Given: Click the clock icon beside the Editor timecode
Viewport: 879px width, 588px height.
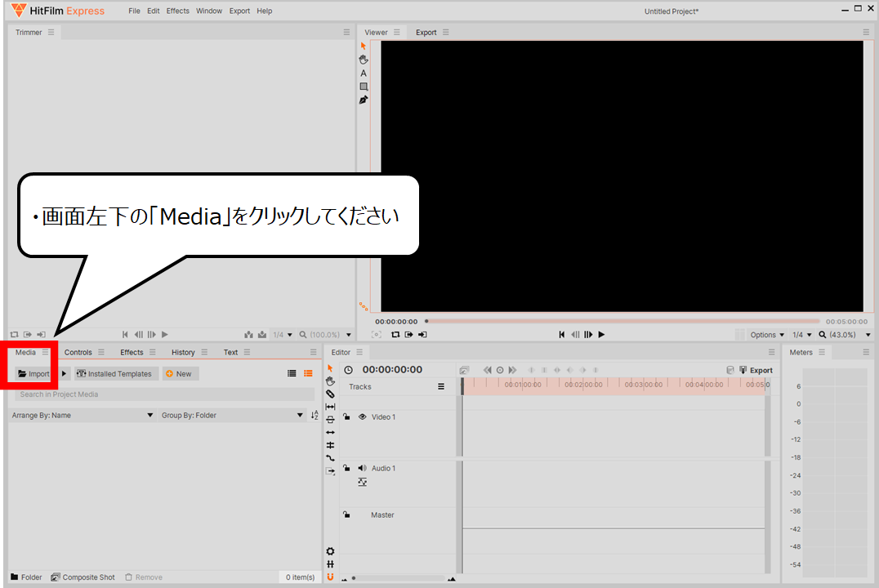Looking at the screenshot, I should 348,370.
